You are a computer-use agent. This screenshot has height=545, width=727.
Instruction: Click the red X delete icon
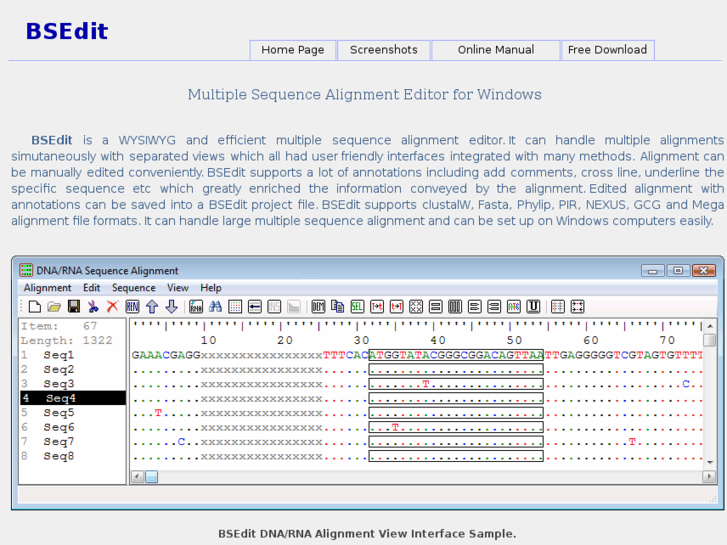[113, 307]
